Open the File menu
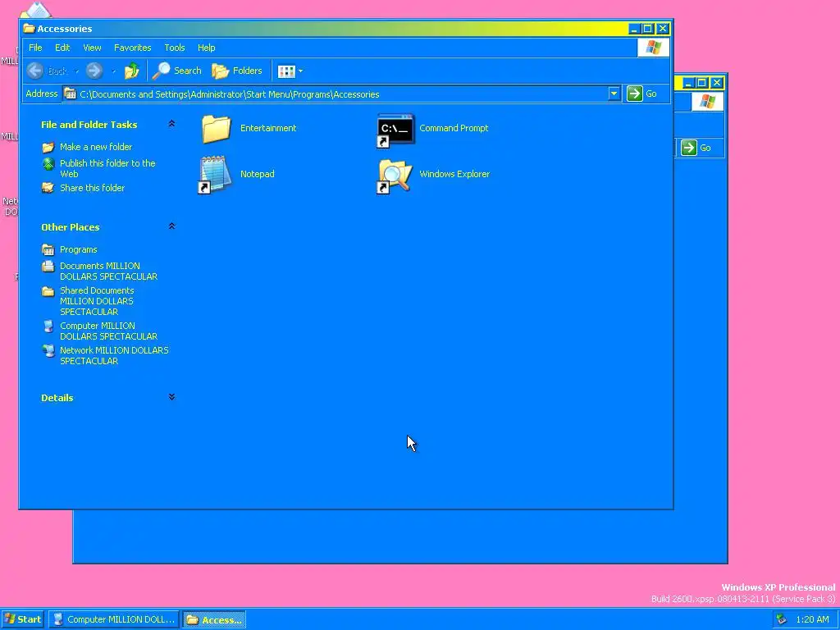 [35, 48]
